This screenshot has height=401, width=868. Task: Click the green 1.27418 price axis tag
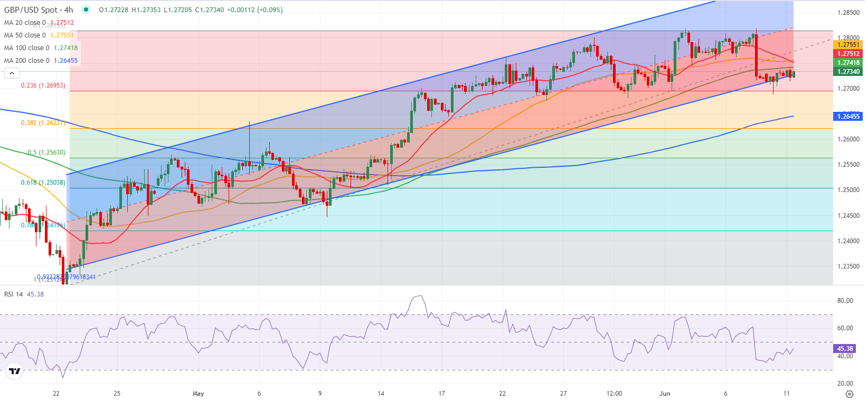(848, 63)
